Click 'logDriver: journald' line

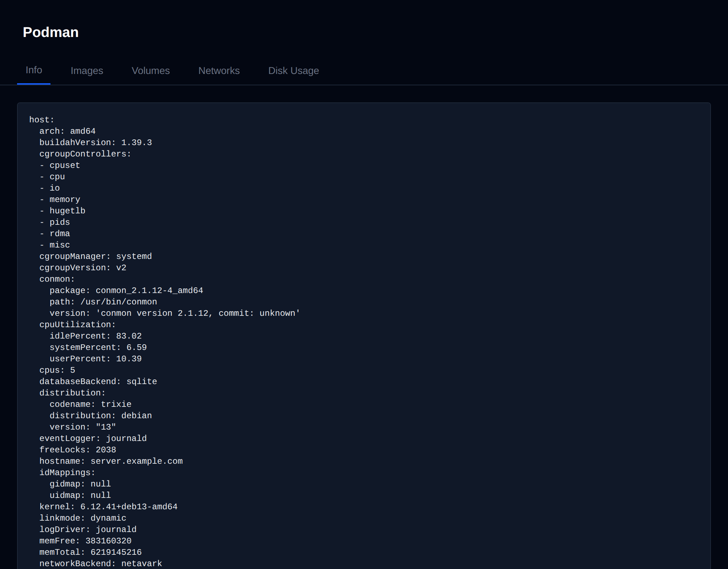click(x=88, y=530)
